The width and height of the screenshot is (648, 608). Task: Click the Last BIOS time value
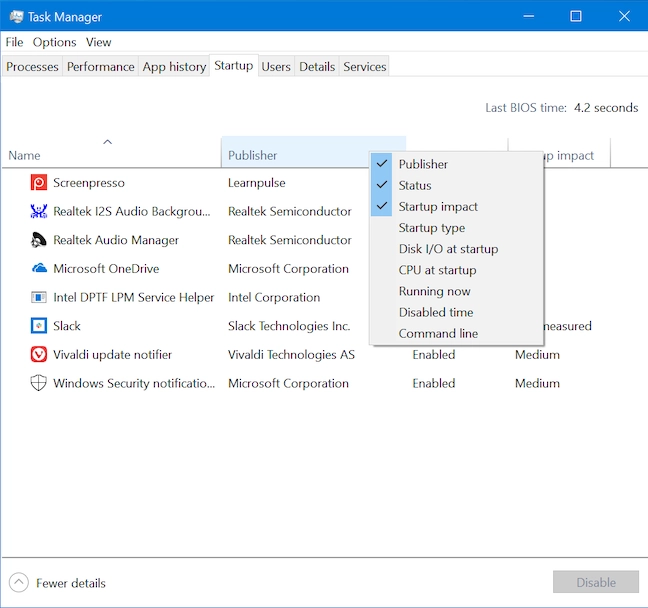(606, 108)
